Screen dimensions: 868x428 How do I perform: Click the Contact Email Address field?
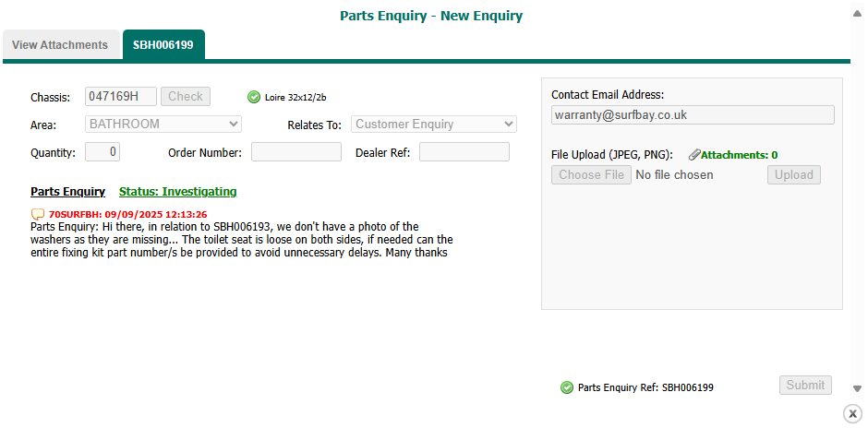pos(693,115)
